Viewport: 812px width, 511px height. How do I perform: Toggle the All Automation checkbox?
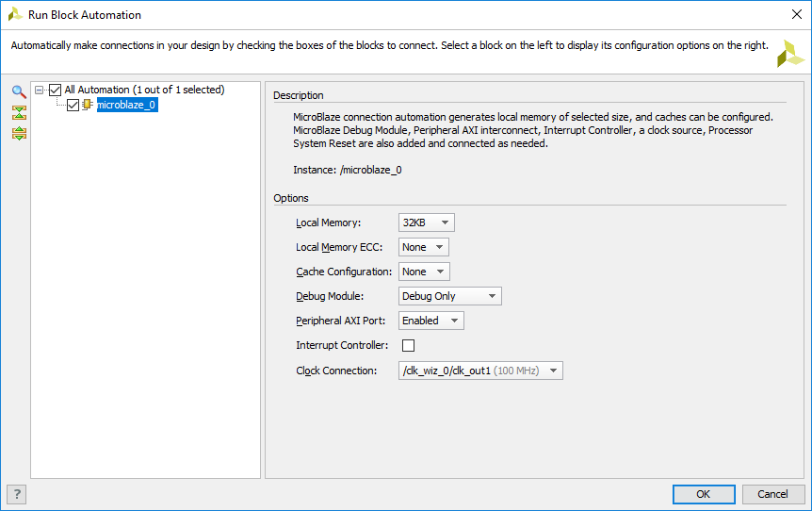(x=55, y=91)
